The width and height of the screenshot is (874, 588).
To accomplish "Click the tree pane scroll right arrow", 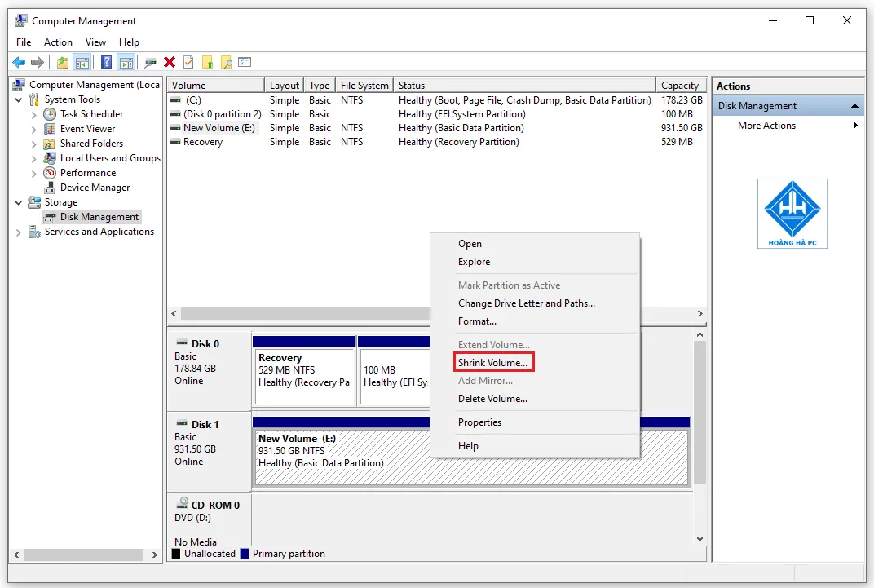I will tap(154, 555).
